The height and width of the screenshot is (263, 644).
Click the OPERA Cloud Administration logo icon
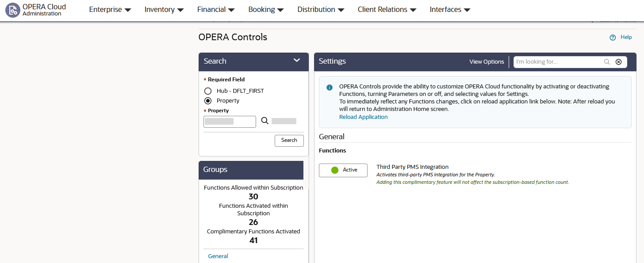[13, 10]
